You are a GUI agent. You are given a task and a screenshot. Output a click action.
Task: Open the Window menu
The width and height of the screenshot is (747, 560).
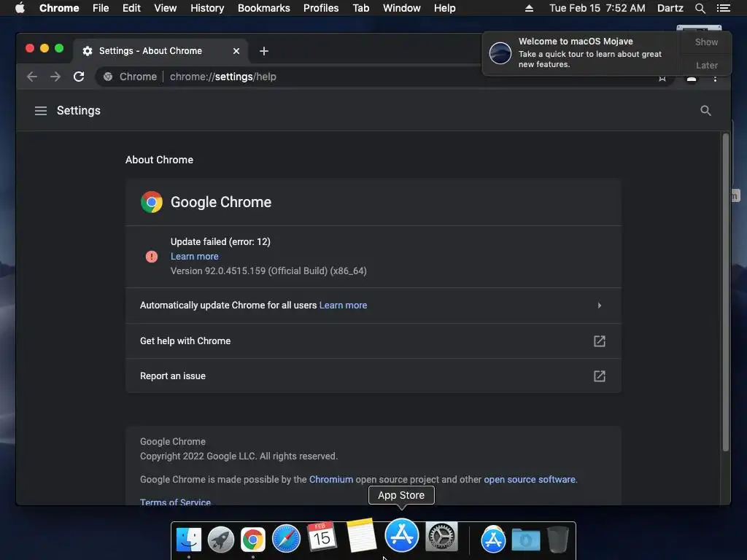point(402,8)
